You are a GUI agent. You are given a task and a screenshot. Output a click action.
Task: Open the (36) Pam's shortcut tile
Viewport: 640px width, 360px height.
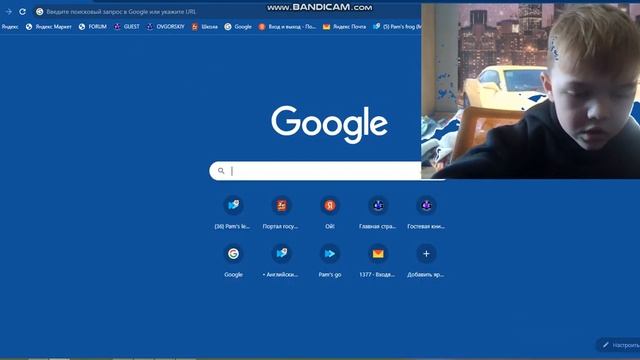(x=233, y=213)
